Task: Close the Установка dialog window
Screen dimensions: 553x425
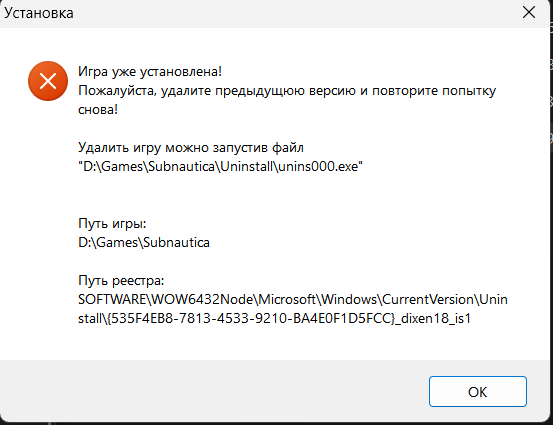Action: 529,13
